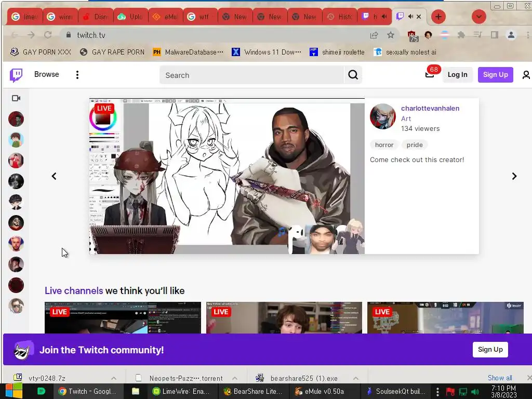Open charlottevanhalen's profile avatar
Image resolution: width=532 pixels, height=399 pixels.
click(383, 116)
